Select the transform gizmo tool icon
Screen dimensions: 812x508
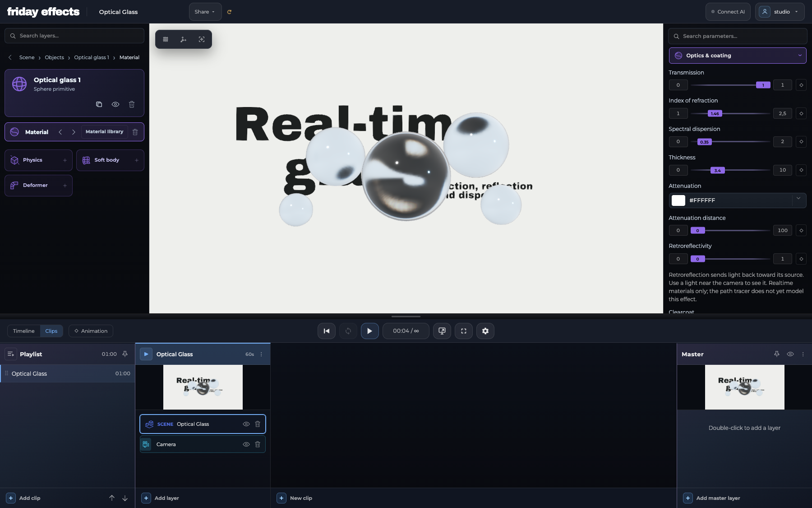click(183, 39)
